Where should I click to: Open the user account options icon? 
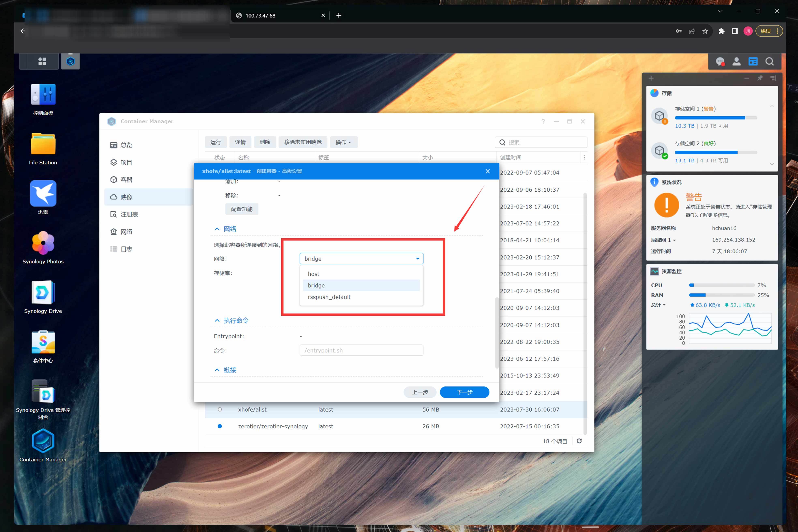point(736,61)
